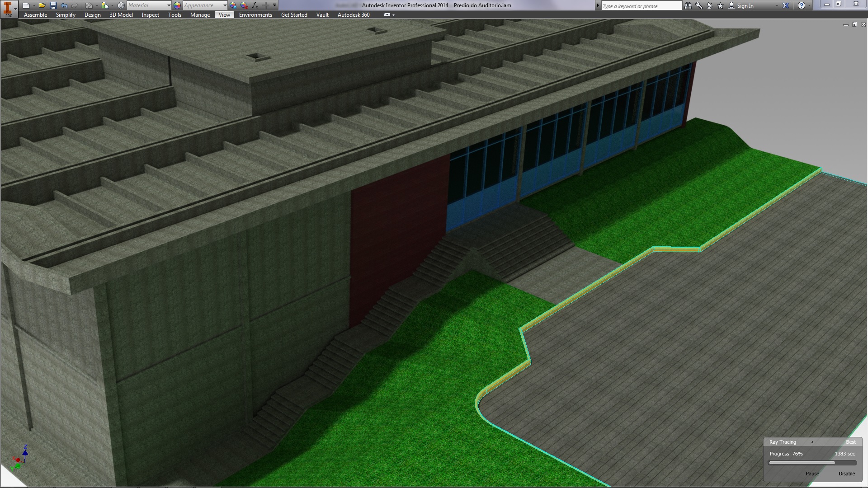Open the Material dropdown
The width and height of the screenshot is (868, 488).
[169, 5]
